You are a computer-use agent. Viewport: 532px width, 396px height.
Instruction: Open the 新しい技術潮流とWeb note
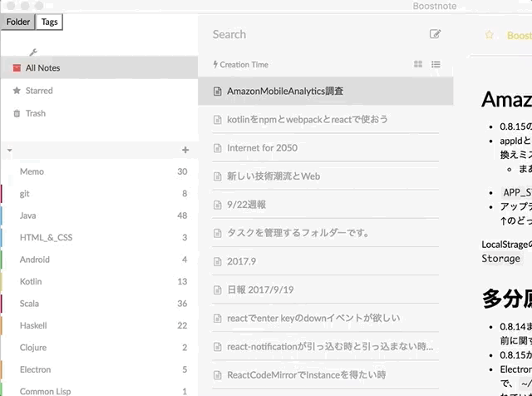pyautogui.click(x=326, y=176)
